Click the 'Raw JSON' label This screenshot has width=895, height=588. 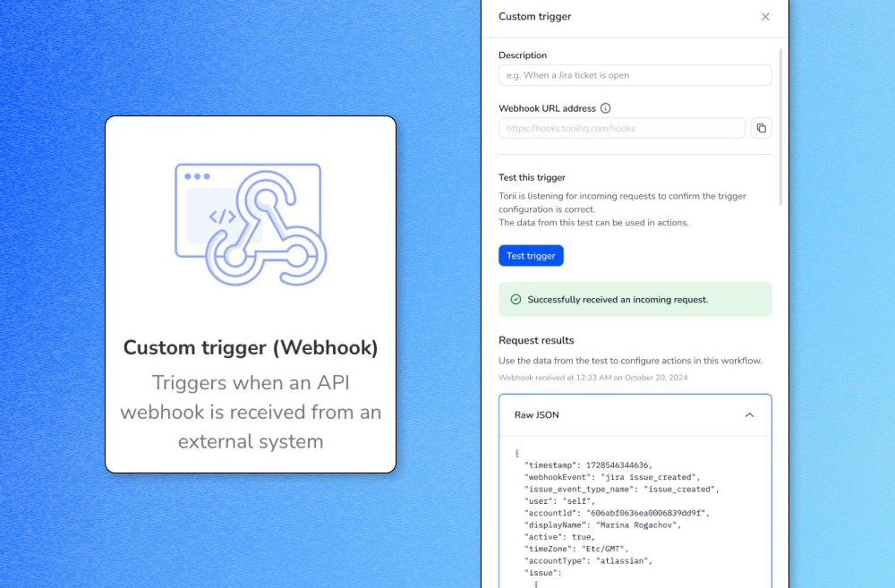[x=536, y=415]
